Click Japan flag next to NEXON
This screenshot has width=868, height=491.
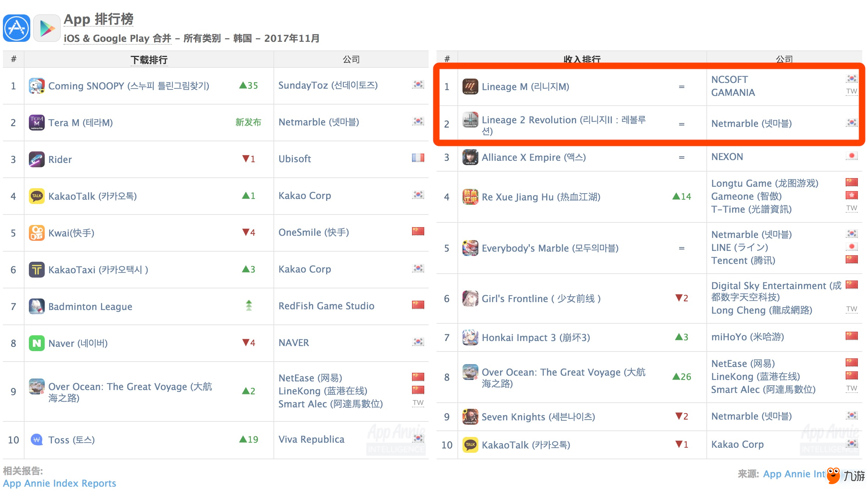[852, 156]
